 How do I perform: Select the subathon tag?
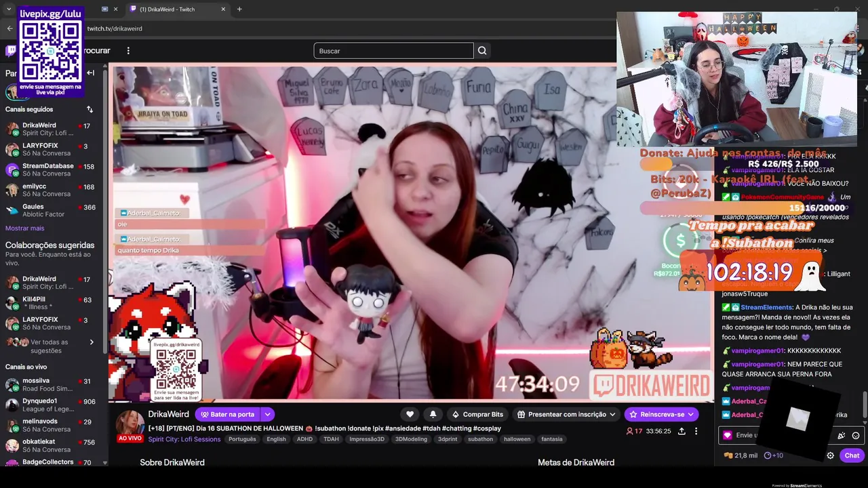coord(481,439)
